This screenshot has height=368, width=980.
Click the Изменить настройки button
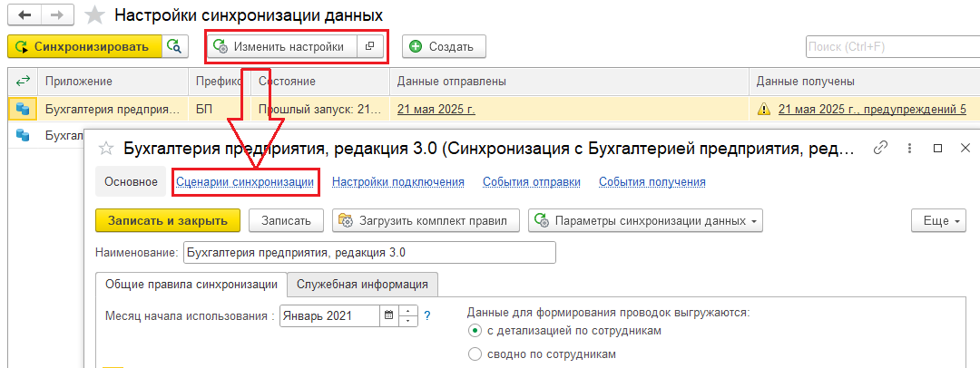[x=282, y=47]
